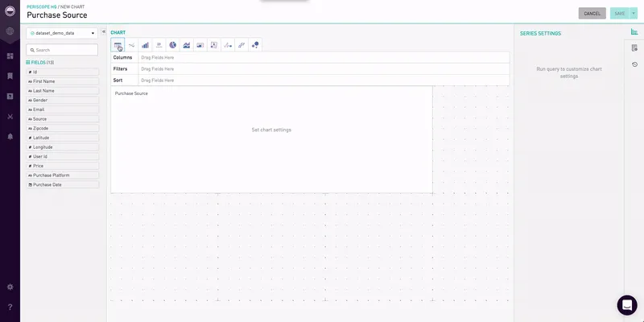This screenshot has height=322, width=644.
Task: Click the Columns drop area
Action: pos(322,57)
